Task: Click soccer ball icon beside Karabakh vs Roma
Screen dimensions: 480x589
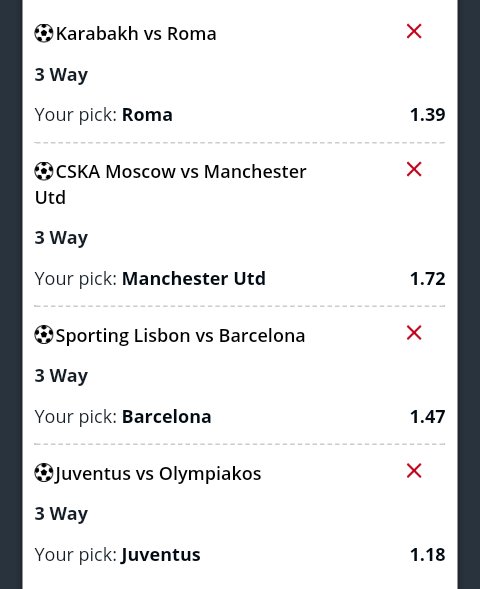Action: pos(44,33)
